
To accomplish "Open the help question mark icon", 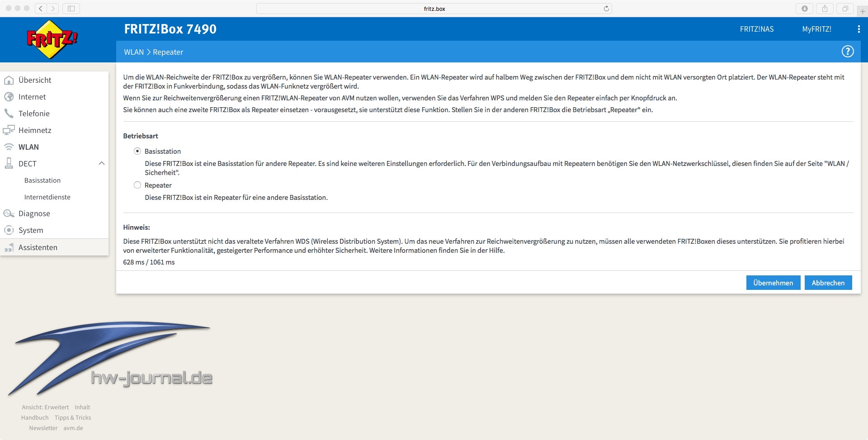I will 848,52.
